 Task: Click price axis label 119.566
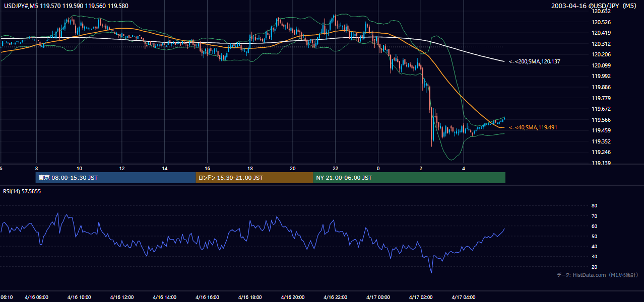tap(602, 120)
